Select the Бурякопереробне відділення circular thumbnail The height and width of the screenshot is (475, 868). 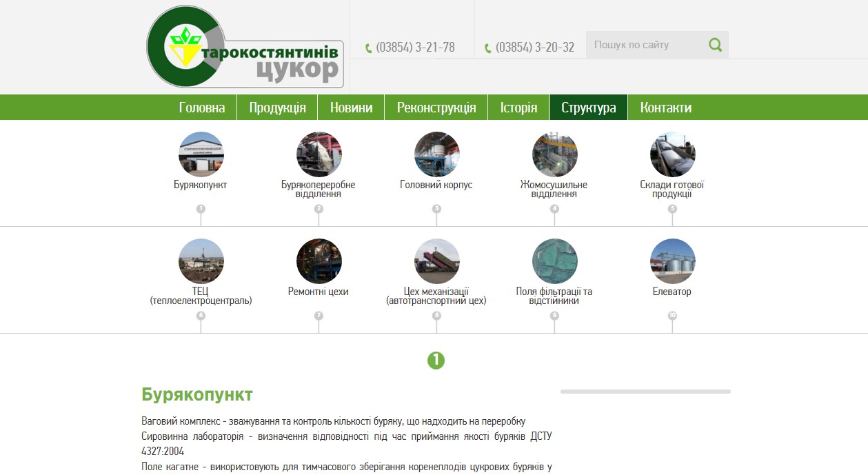point(319,154)
